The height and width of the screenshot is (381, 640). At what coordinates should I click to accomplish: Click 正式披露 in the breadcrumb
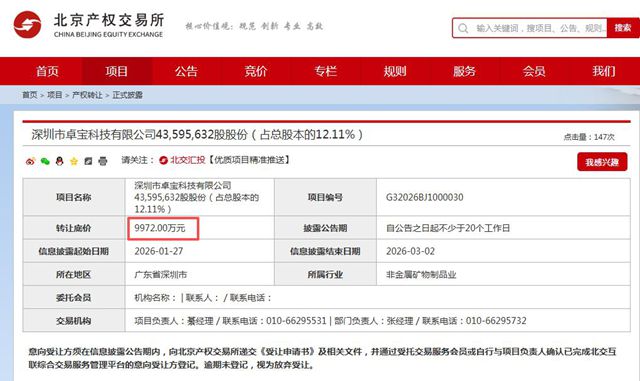point(127,95)
